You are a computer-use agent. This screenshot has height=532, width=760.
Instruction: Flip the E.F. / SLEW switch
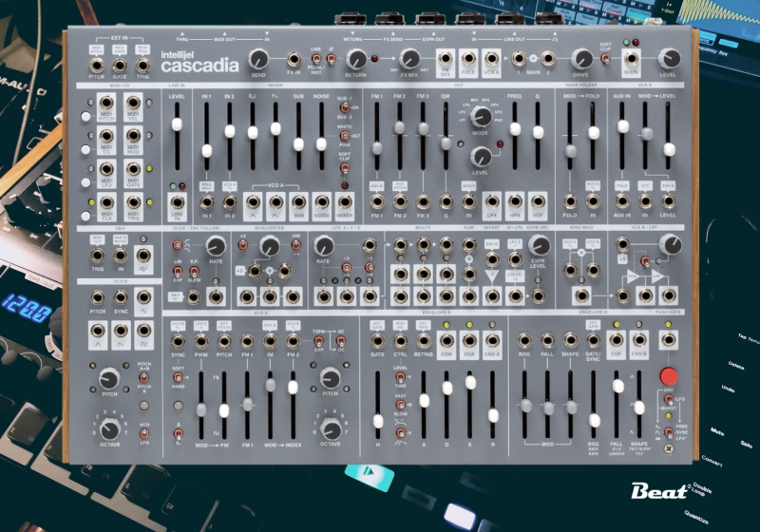[x=194, y=271]
